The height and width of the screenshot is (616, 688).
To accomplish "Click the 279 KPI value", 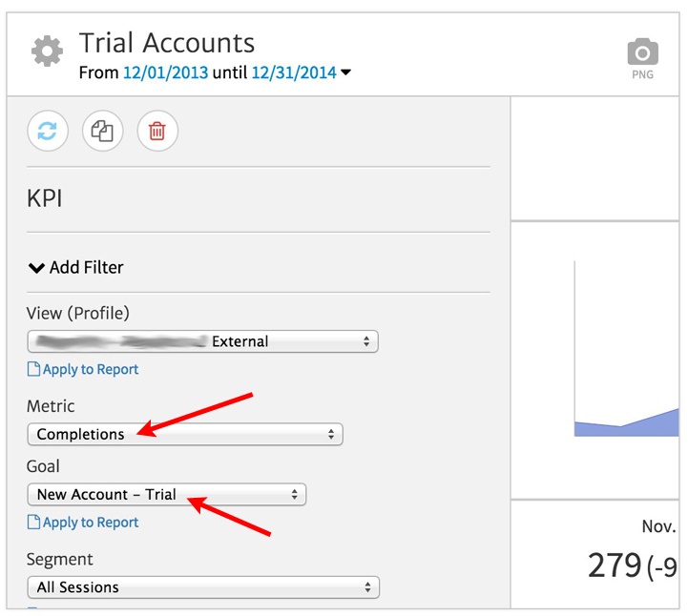I will coord(614,565).
